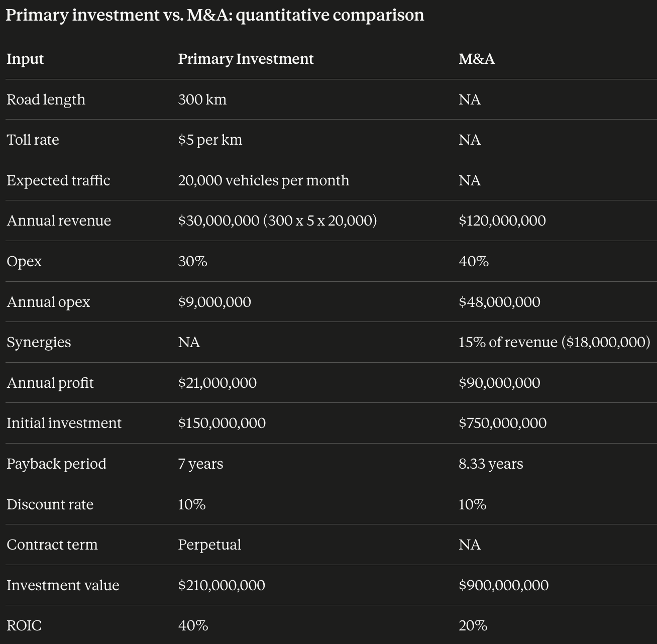This screenshot has width=657, height=644.
Task: Click the 20,000 vehicles per month cell
Action: pos(264,180)
